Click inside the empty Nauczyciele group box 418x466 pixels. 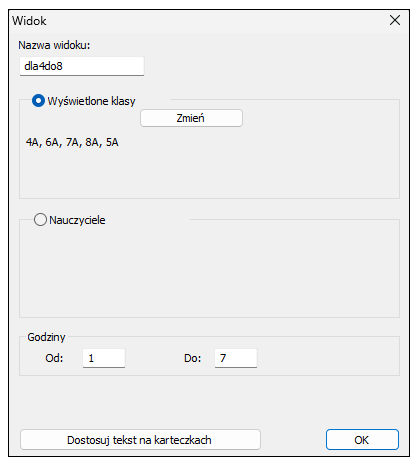209,272
